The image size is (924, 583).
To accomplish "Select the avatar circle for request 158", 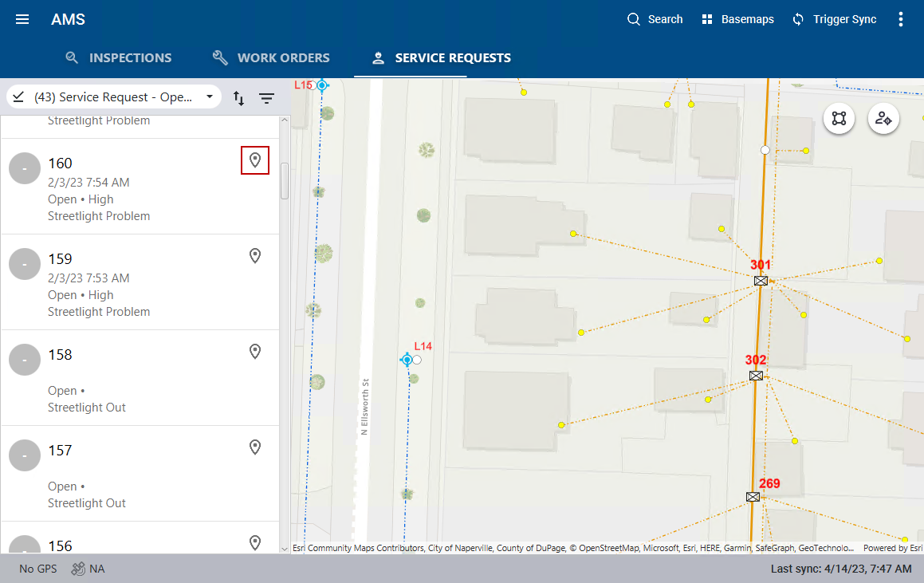I will (25, 360).
